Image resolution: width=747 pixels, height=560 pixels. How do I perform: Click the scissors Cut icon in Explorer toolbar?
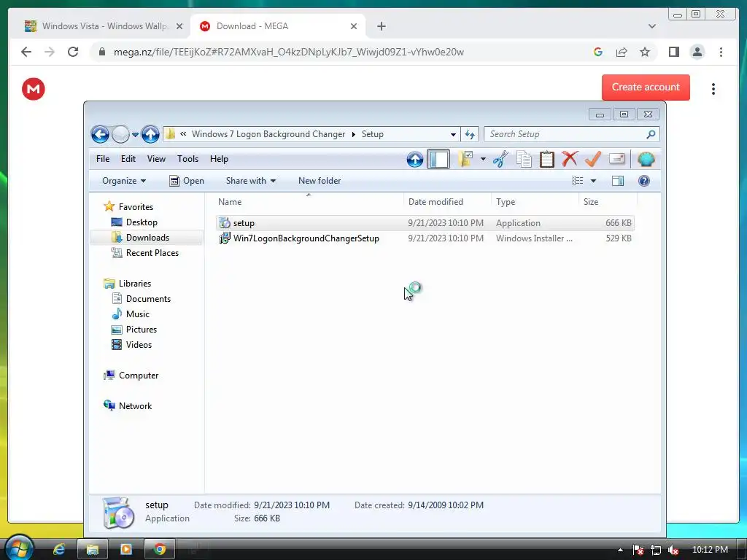coord(500,159)
